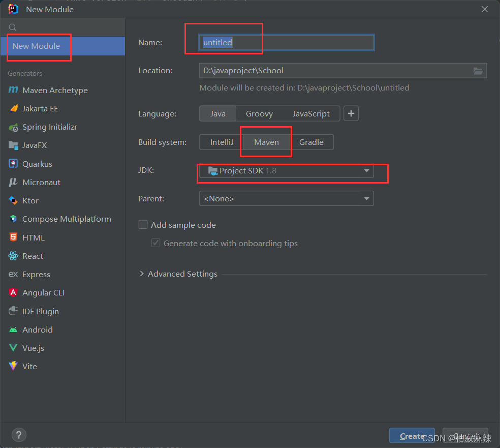Open IDE Plugin generator entry

[63, 311]
